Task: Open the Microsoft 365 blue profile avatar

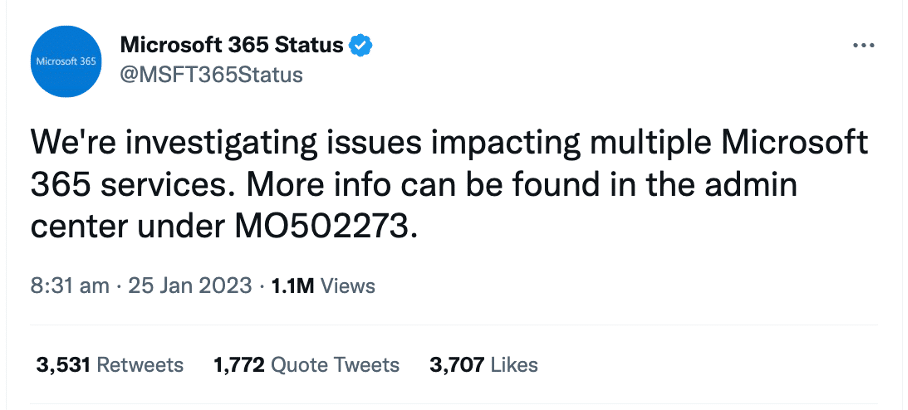Action: 66,61
